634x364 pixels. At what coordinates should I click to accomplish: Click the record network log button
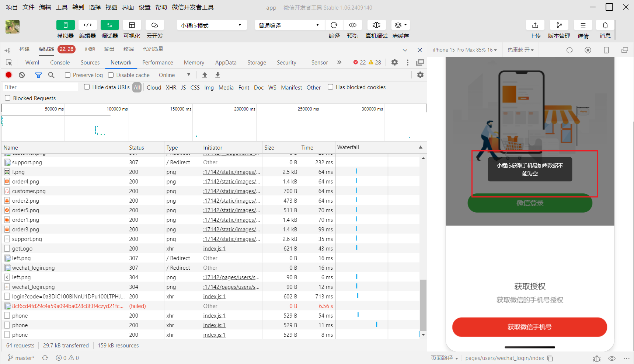[x=9, y=75]
